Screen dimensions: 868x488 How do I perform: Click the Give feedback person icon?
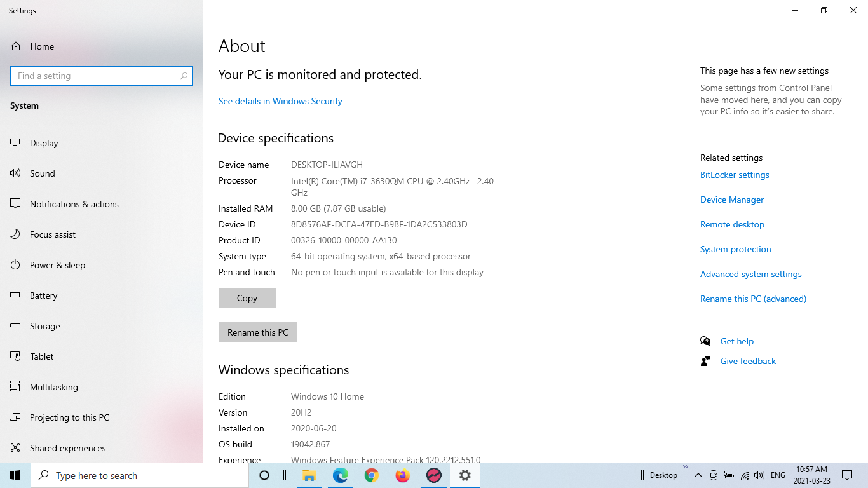point(705,361)
